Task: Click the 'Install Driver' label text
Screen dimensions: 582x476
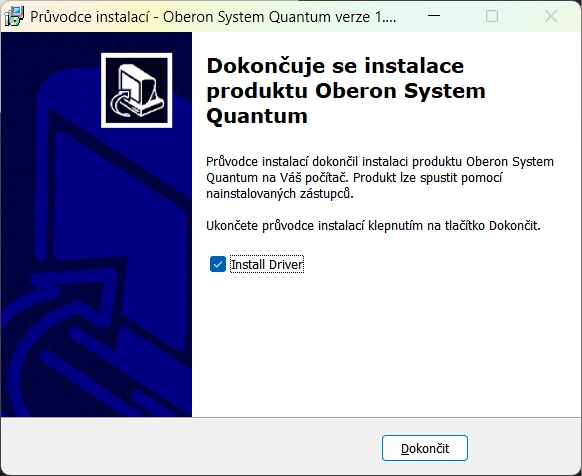Action: click(x=267, y=264)
